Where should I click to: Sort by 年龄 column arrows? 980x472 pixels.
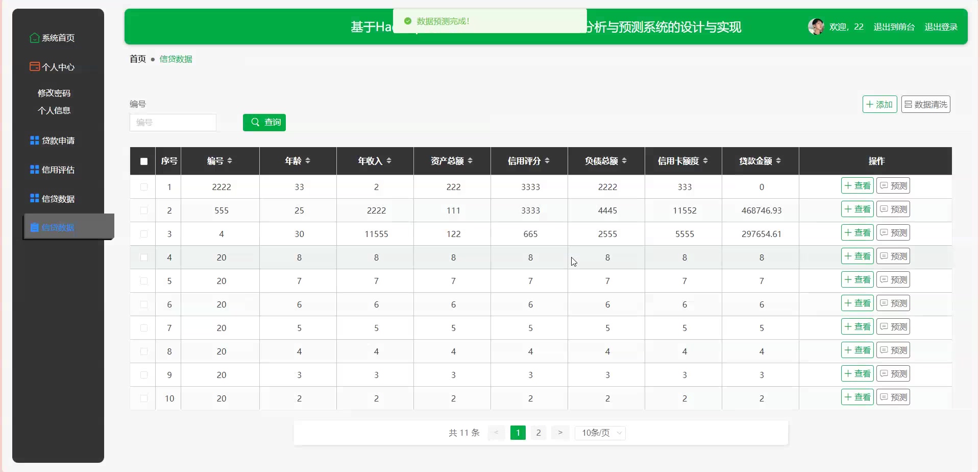point(308,161)
